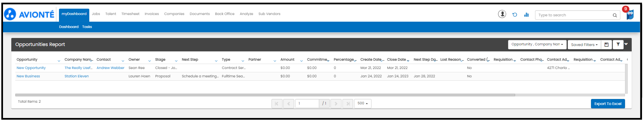Screen dimensions: 644x123
Task: Click the 'Jan 28, 2022' next step date cell
Action: [x=424, y=76]
